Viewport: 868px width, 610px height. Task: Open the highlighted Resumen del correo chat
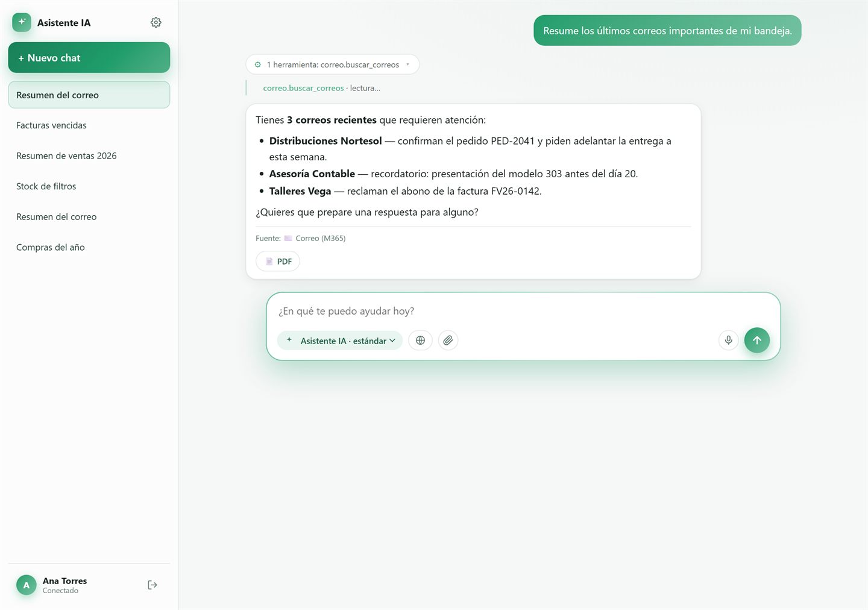pos(89,95)
